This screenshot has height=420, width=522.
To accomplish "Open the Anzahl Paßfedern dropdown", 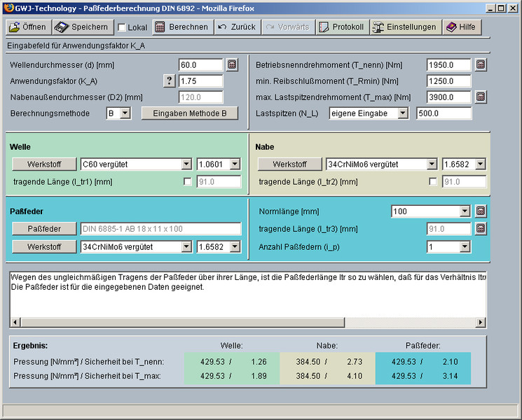I will point(448,246).
